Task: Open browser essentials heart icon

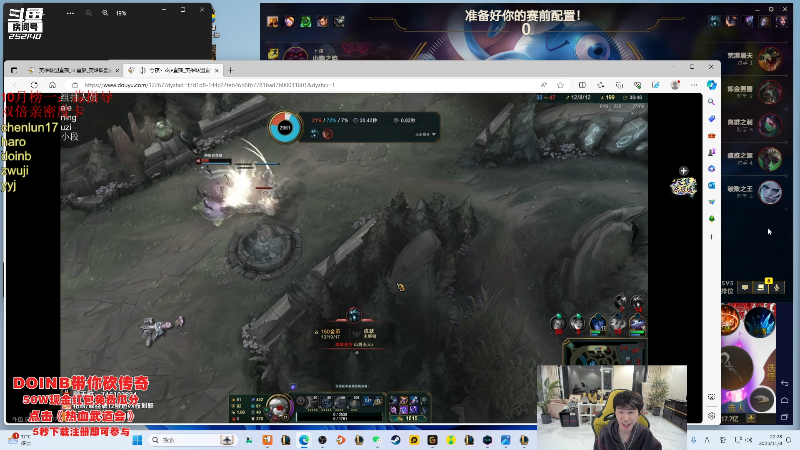Action: coord(637,85)
